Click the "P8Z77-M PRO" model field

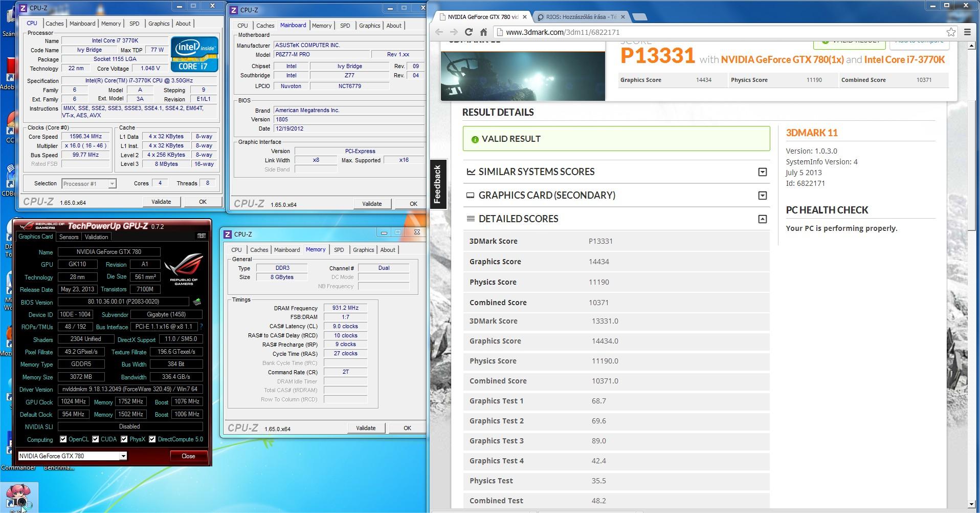click(x=321, y=54)
